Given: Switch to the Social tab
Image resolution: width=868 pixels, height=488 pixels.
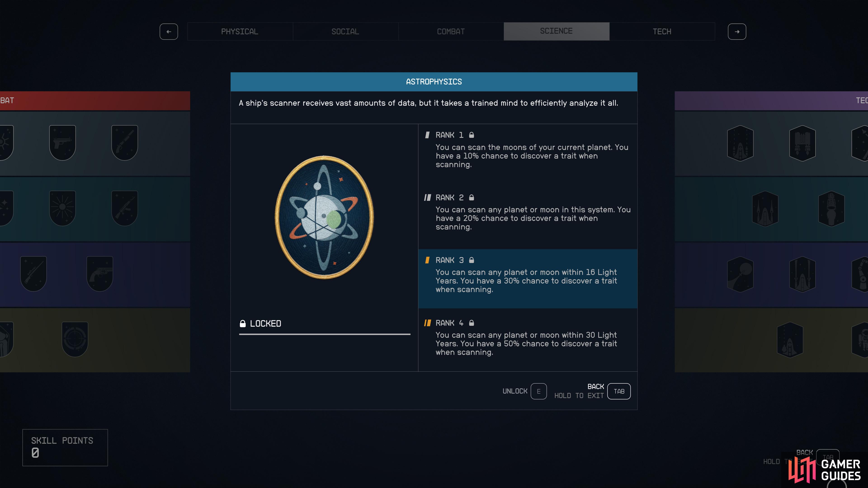Looking at the screenshot, I should [345, 32].
